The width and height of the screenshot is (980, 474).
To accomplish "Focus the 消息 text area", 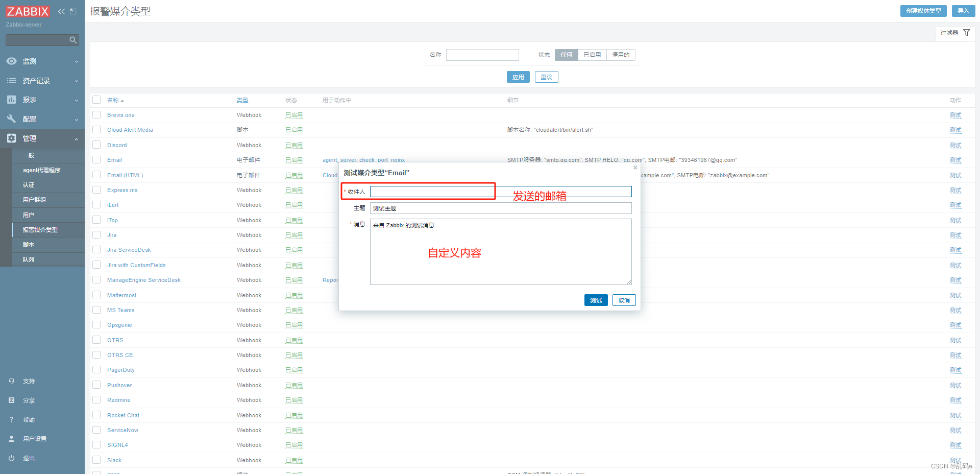I will (x=501, y=252).
